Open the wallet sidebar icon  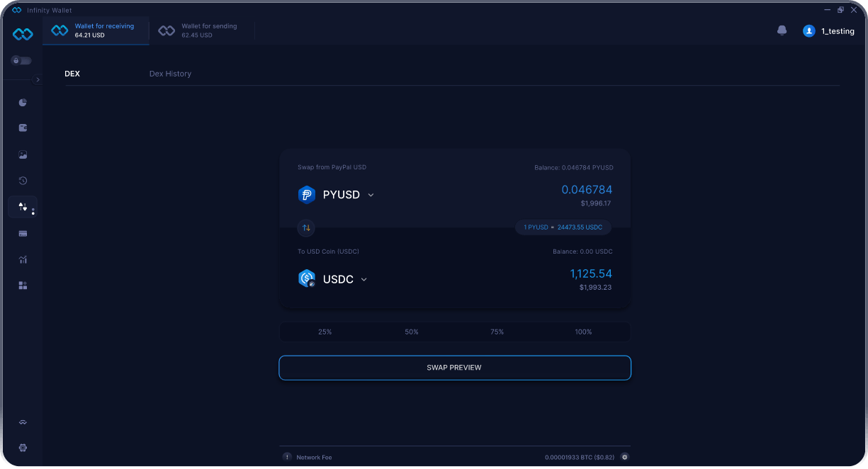pos(23,128)
